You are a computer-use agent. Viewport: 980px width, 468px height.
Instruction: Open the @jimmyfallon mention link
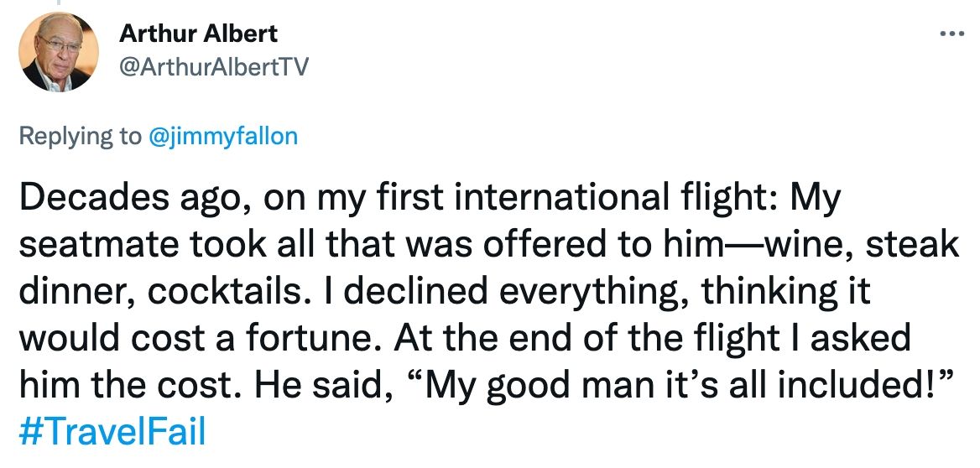223,136
